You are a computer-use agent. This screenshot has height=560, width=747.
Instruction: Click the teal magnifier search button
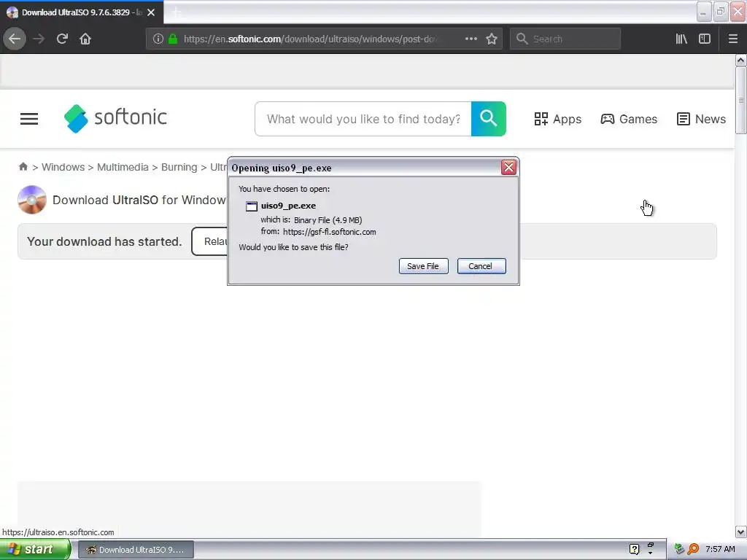click(x=488, y=119)
